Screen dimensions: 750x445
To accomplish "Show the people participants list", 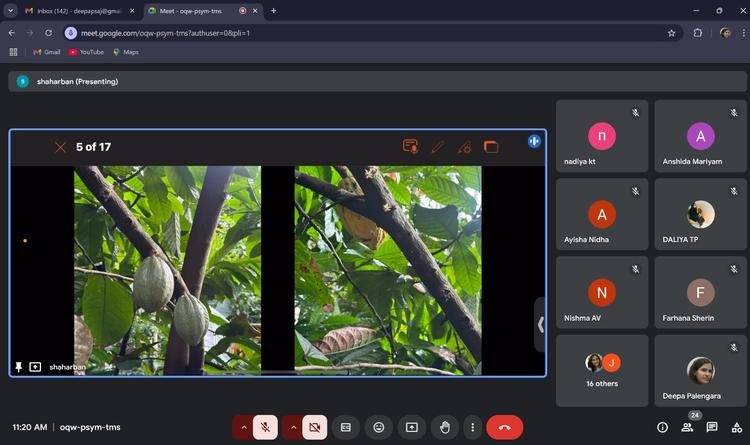I will (687, 427).
